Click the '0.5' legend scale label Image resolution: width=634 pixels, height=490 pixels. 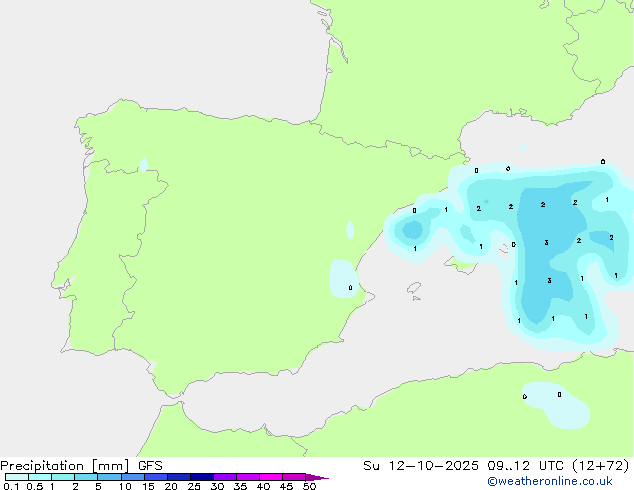35,486
